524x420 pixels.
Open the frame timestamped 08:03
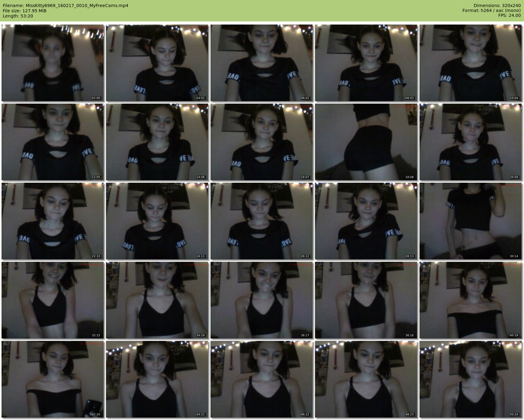tap(366, 63)
